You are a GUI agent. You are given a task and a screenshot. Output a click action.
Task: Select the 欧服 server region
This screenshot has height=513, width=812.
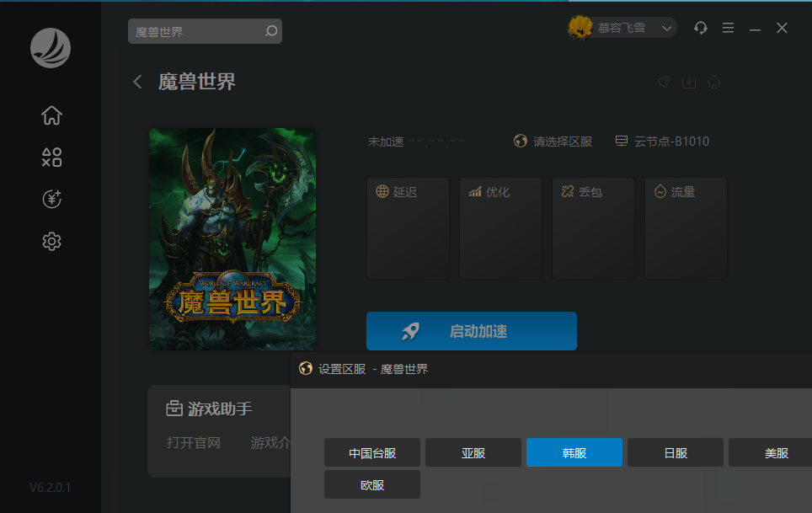[372, 485]
